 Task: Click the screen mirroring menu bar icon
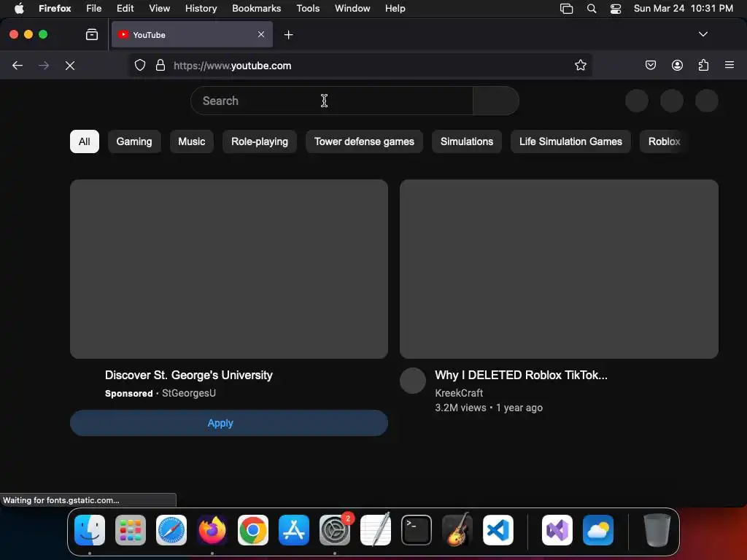click(566, 9)
